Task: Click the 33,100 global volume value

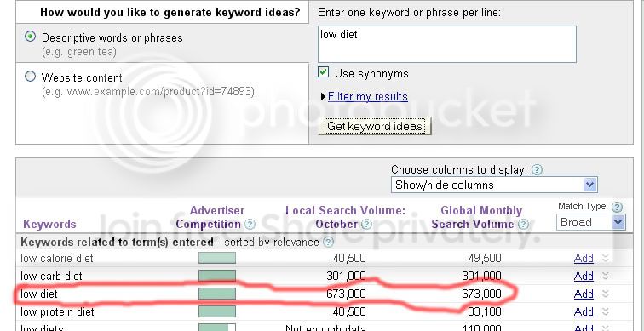Action: click(485, 311)
